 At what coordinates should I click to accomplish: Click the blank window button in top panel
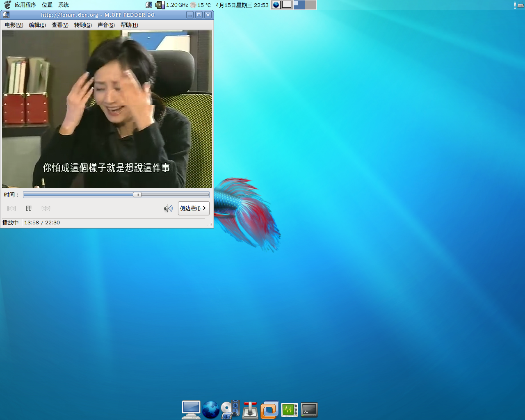pyautogui.click(x=287, y=5)
